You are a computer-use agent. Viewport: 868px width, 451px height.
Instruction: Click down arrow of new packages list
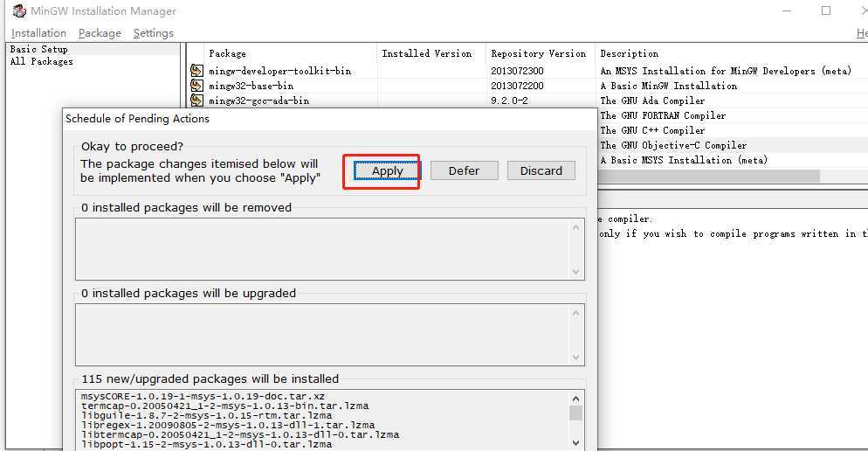coord(575,442)
